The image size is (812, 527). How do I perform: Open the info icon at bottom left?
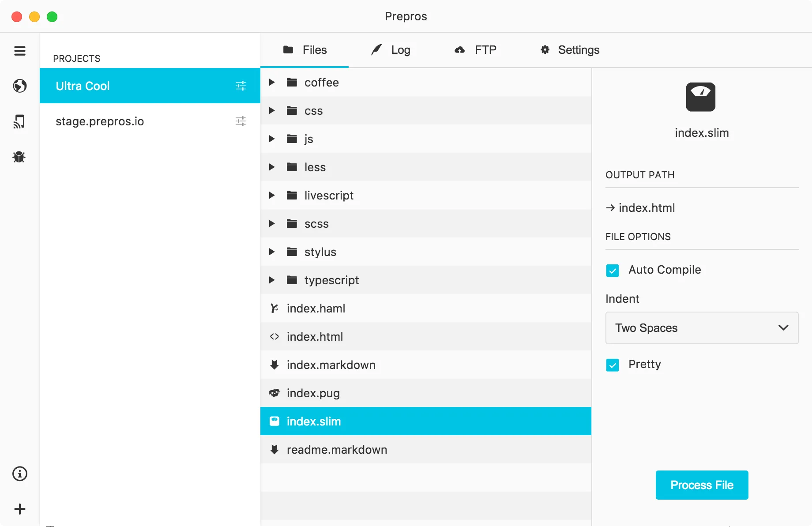[x=19, y=474]
